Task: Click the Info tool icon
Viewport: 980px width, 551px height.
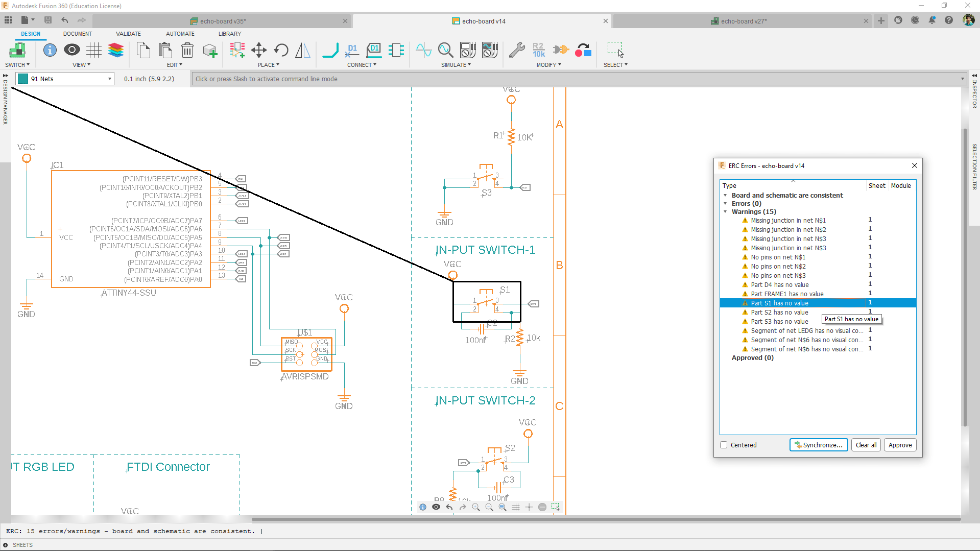Action: pyautogui.click(x=50, y=50)
